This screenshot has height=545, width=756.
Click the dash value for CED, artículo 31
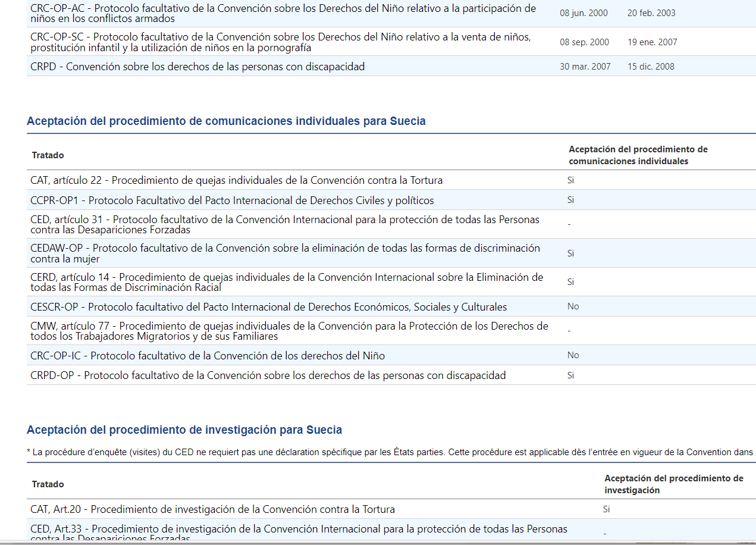pyautogui.click(x=569, y=224)
